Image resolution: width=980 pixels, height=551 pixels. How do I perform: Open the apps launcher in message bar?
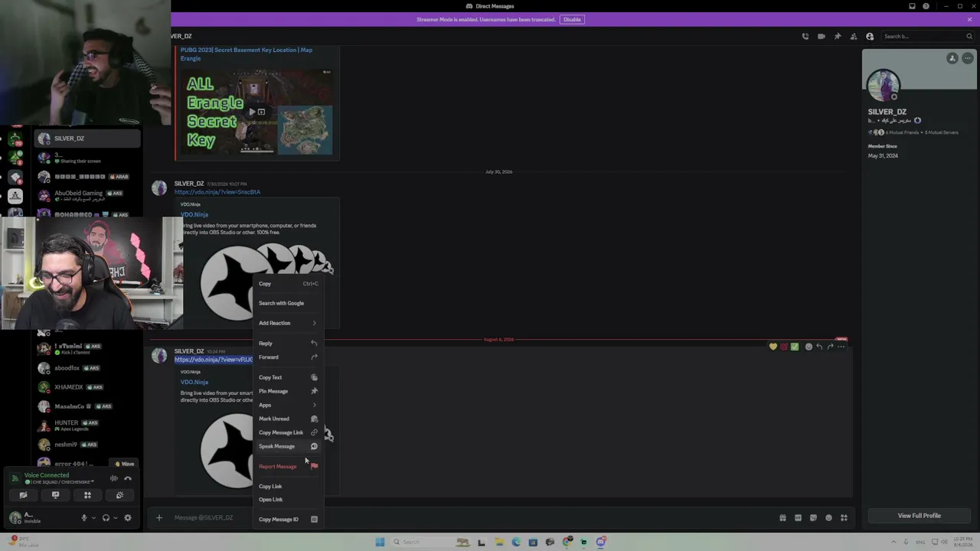coord(844,518)
